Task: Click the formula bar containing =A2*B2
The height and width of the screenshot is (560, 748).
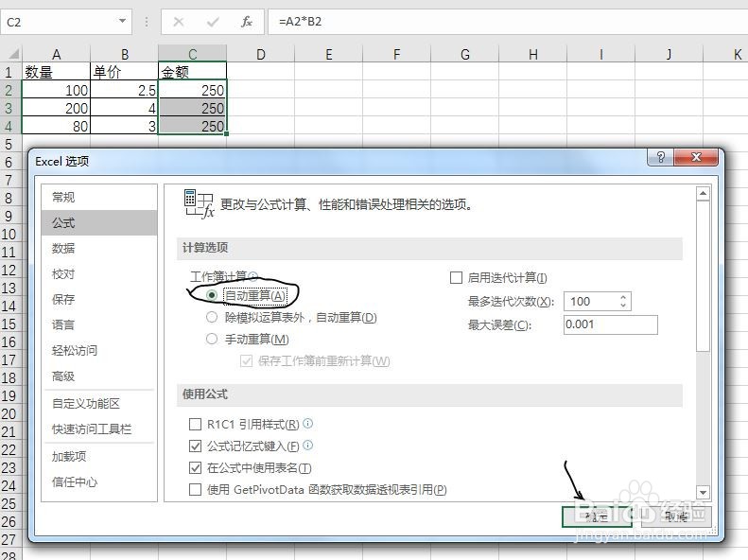Action: click(508, 22)
